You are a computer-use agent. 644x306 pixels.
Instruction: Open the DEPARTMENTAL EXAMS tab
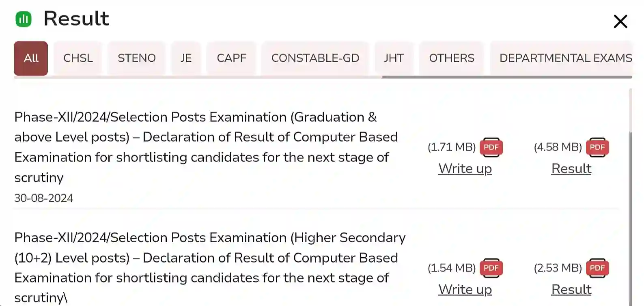point(565,58)
